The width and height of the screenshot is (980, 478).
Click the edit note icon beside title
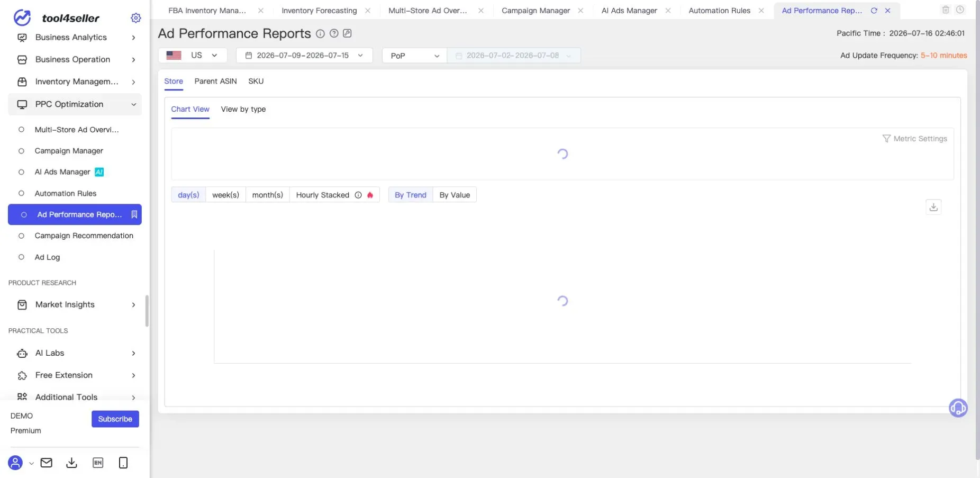pos(347,33)
